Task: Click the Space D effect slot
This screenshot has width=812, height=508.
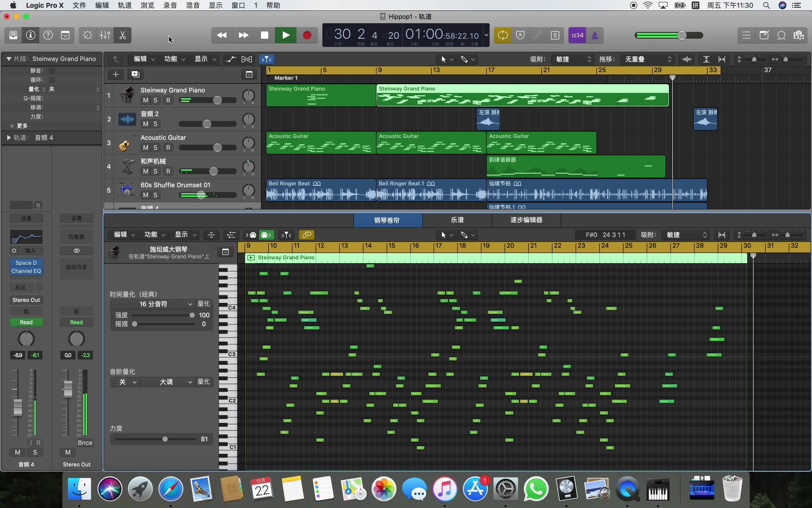Action: [26, 263]
